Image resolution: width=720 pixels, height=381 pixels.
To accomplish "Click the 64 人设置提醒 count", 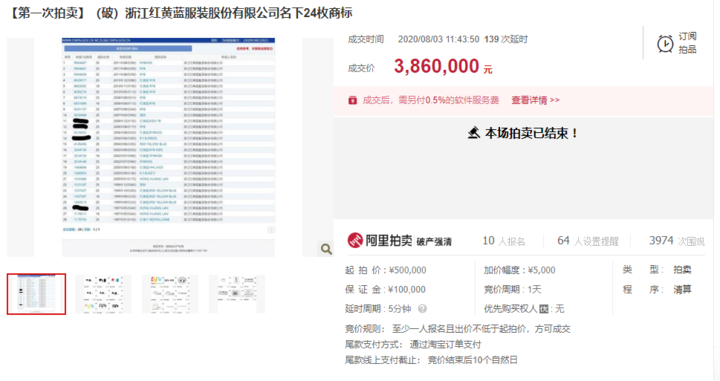I will pyautogui.click(x=588, y=241).
